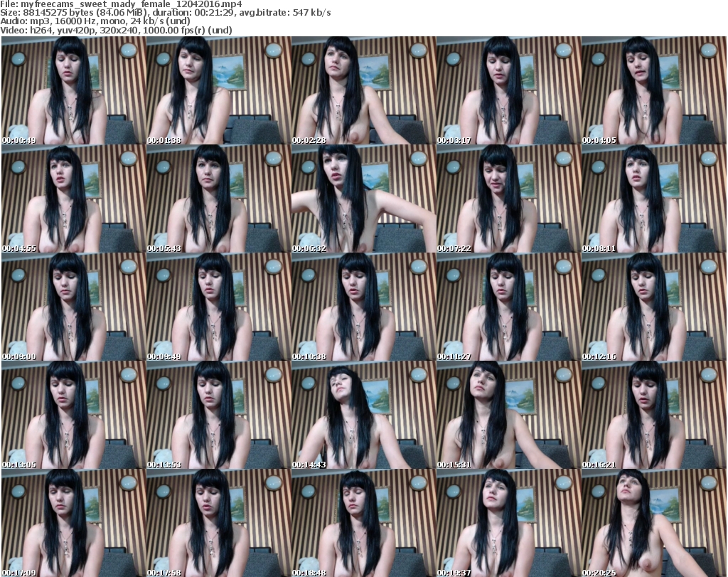
Task: Click the frame timestamped 00:03:17
Action: pos(508,90)
